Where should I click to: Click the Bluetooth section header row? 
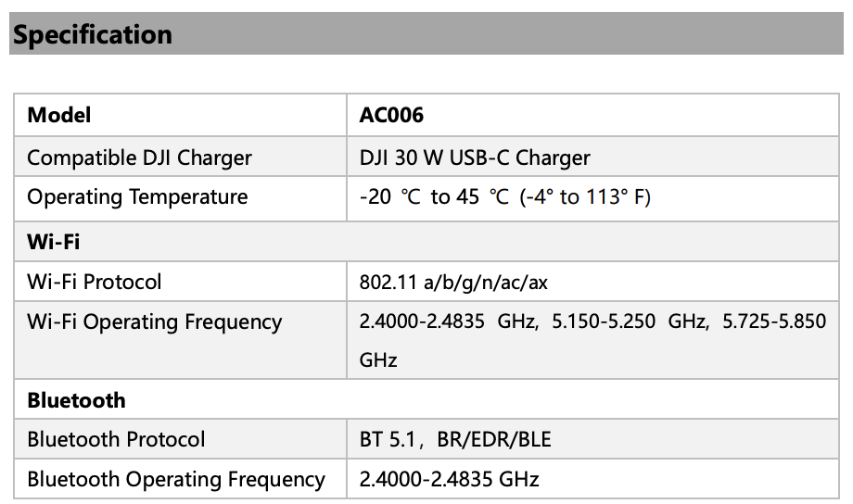(426, 399)
